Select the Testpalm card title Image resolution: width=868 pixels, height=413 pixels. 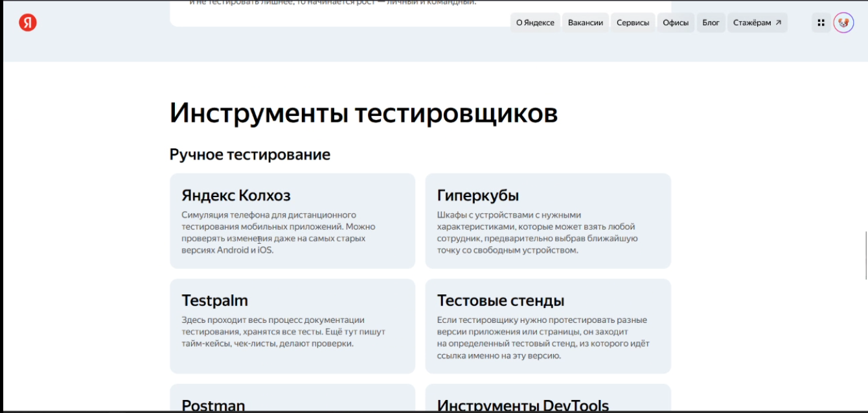click(214, 300)
